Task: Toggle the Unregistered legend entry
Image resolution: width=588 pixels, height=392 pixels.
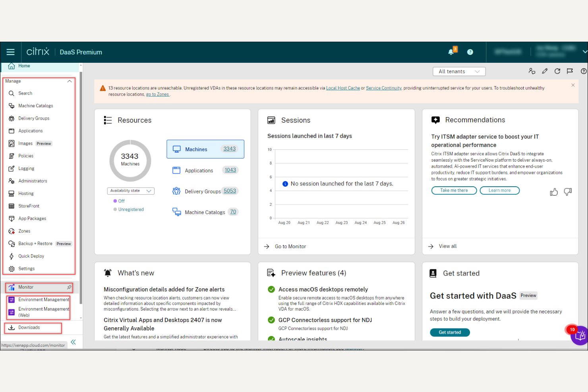Action: 128,210
